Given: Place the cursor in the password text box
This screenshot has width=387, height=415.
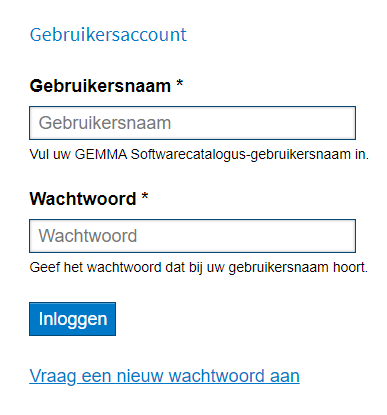Looking at the screenshot, I should pos(192,236).
